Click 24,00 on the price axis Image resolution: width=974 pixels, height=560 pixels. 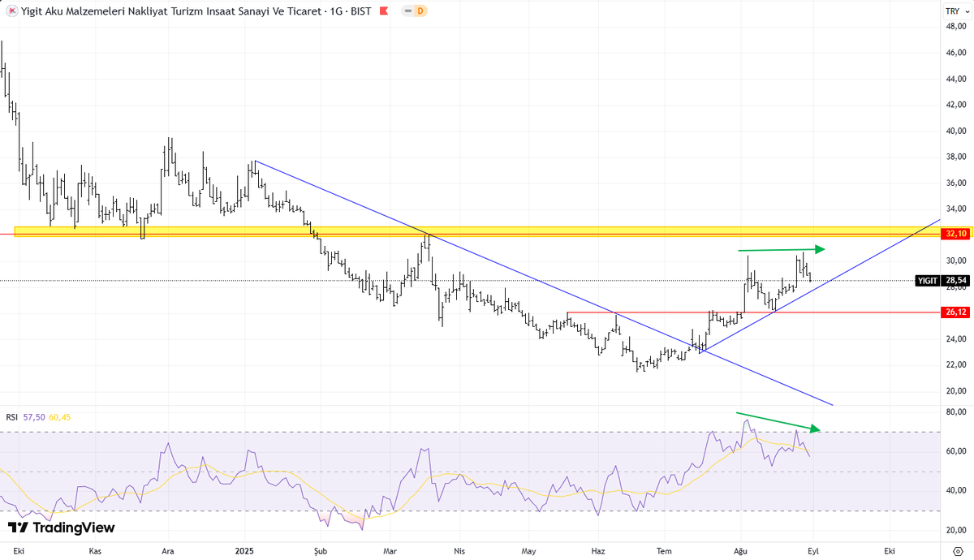pyautogui.click(x=956, y=338)
